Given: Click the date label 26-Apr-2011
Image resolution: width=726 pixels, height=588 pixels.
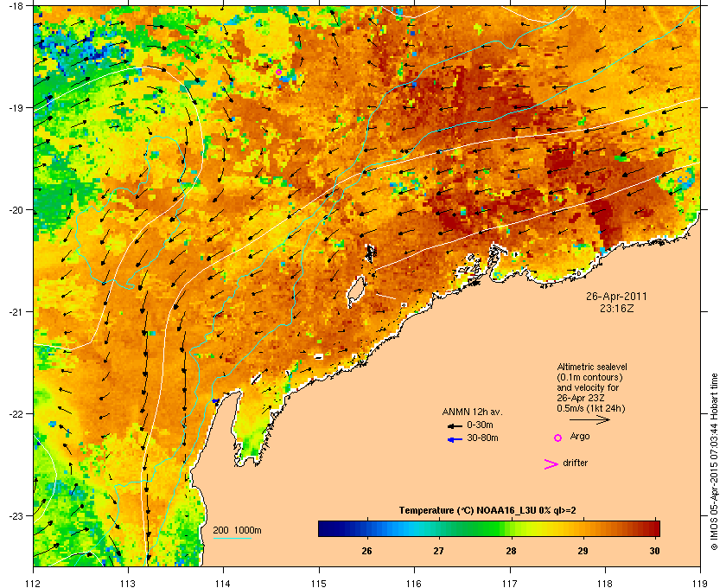Looking at the screenshot, I should (x=616, y=296).
